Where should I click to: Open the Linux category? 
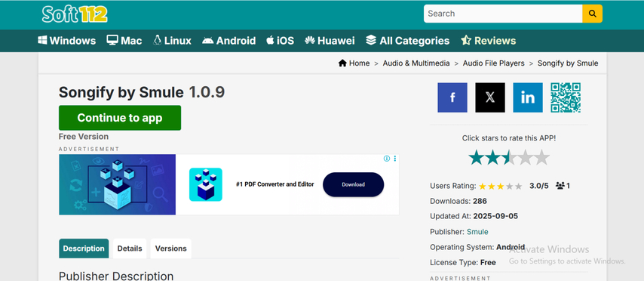coord(172,41)
